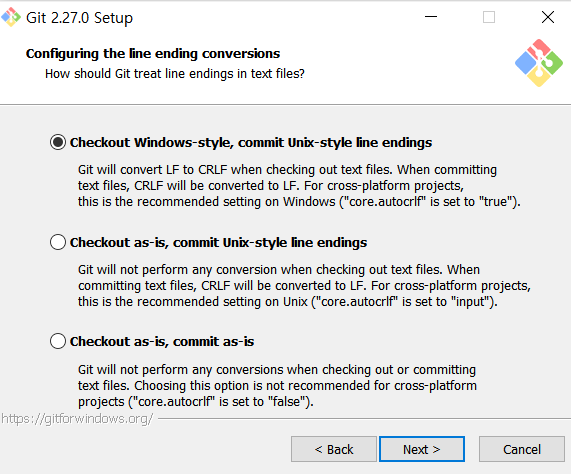Select Checkout Windows-style, commit Unix-style radio

point(58,142)
